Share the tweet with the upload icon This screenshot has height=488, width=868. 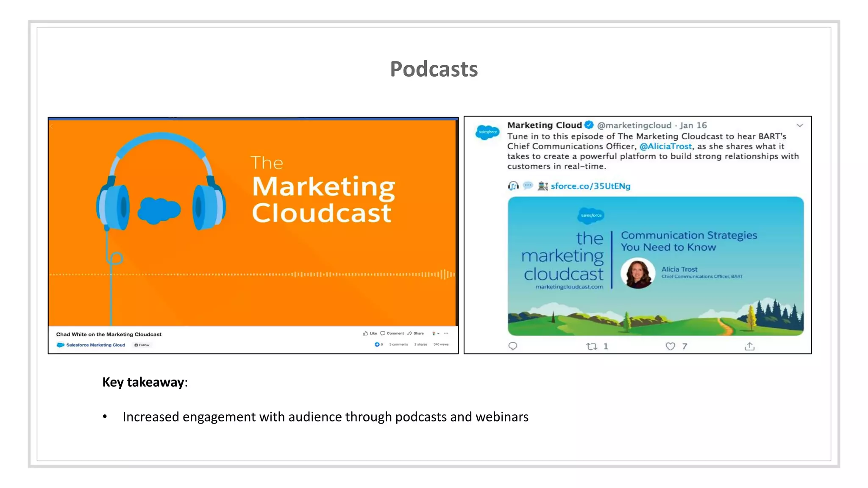tap(749, 346)
